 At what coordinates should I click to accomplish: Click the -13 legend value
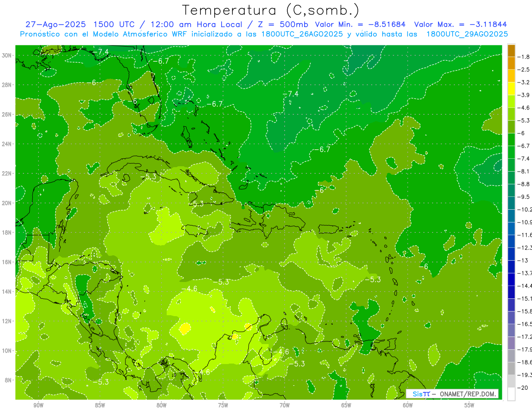(x=522, y=260)
